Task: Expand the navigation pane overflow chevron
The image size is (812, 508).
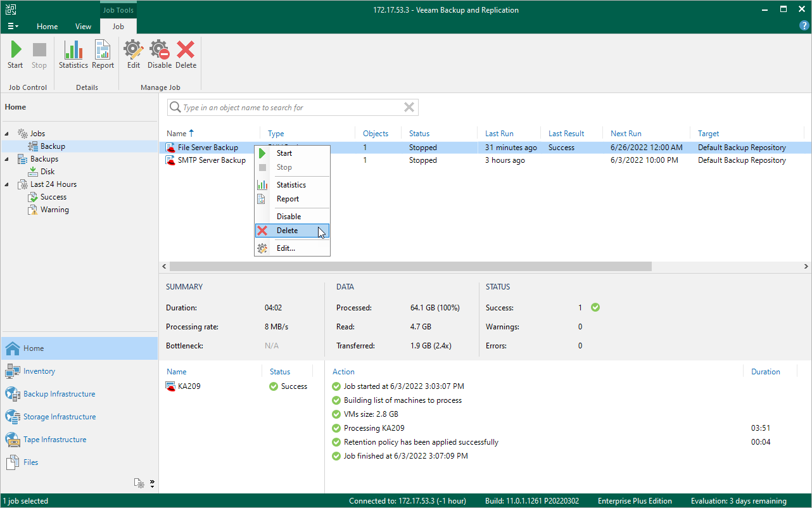Action: click(x=152, y=484)
